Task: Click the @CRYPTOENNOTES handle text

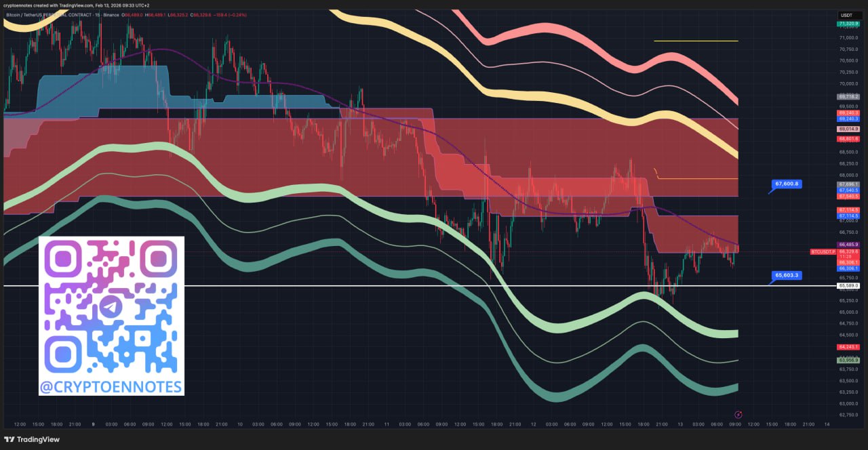Action: (x=111, y=387)
